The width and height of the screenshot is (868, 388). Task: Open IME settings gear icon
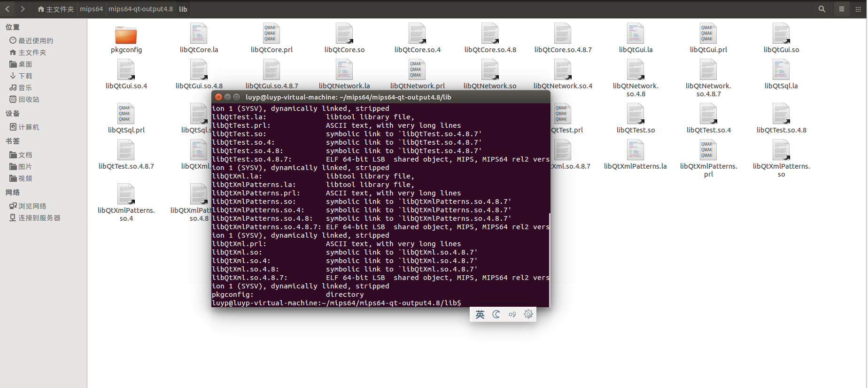coord(528,314)
